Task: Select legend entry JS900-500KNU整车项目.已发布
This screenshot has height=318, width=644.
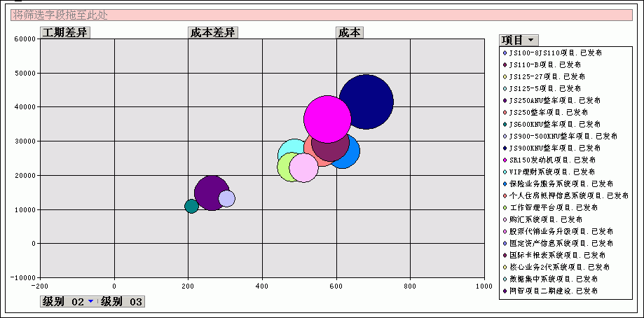Action: [x=560, y=136]
